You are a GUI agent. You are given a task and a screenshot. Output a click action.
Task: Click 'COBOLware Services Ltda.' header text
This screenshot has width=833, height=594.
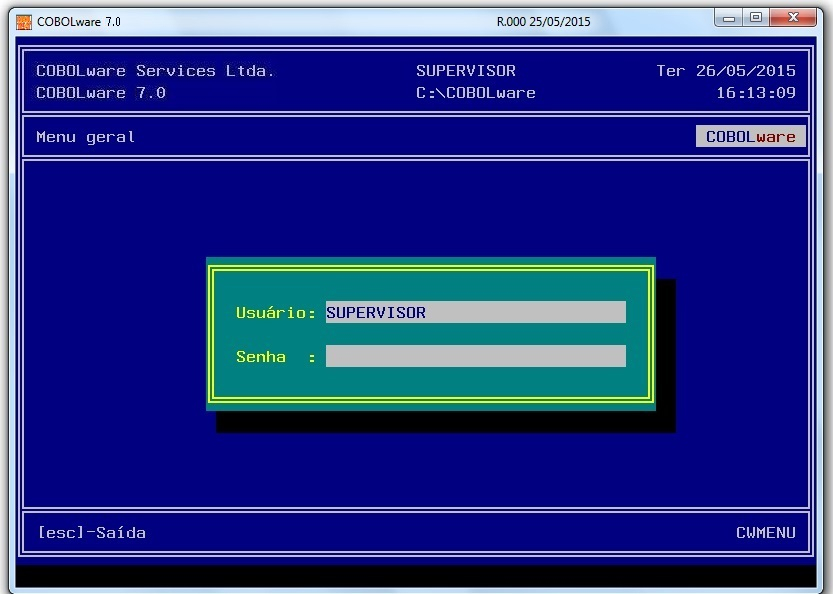155,71
